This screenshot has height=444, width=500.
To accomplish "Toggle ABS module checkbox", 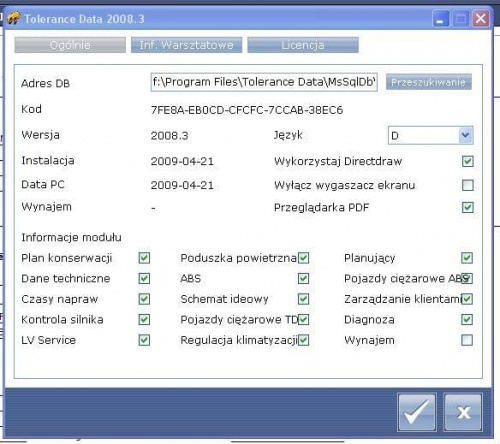I will 303,278.
